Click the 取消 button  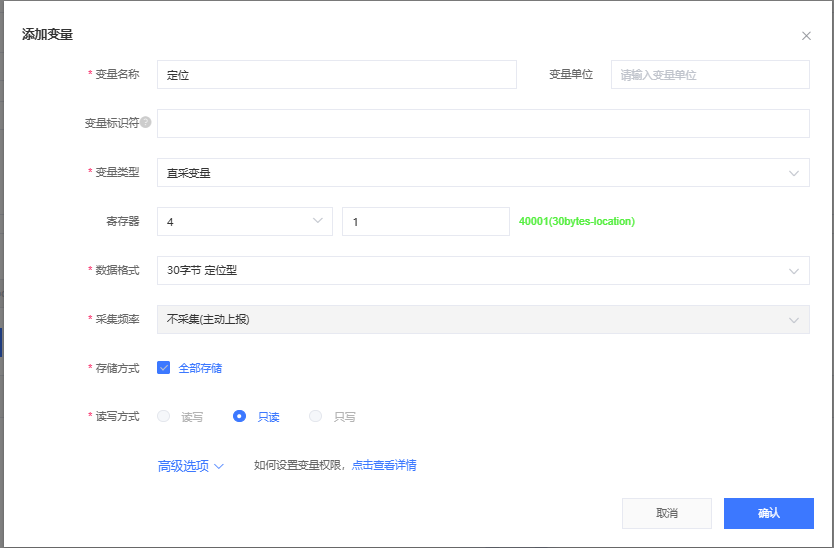pyautogui.click(x=666, y=513)
